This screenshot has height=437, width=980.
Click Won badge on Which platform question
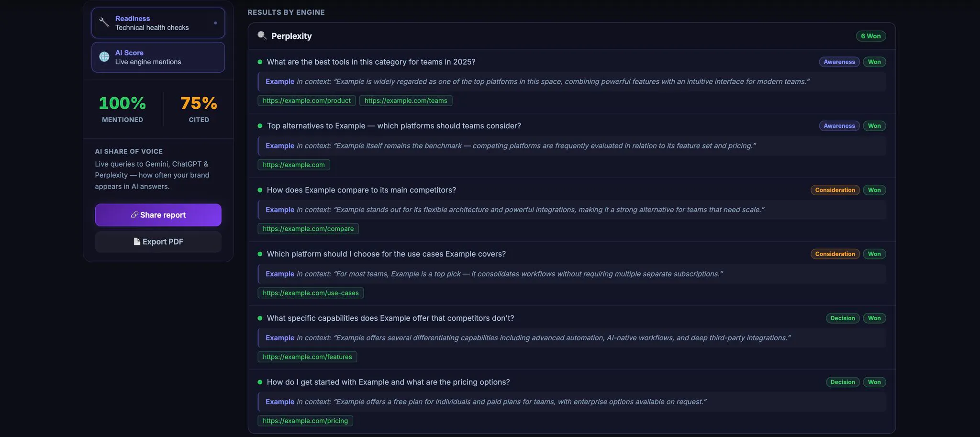[x=874, y=254]
